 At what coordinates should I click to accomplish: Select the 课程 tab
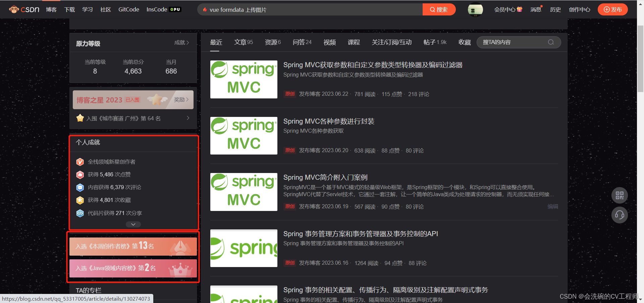click(x=354, y=42)
